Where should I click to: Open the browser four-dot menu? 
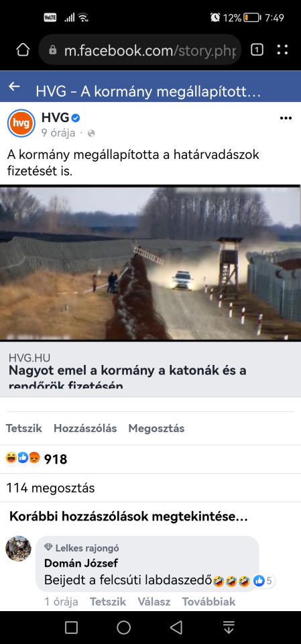point(282,50)
